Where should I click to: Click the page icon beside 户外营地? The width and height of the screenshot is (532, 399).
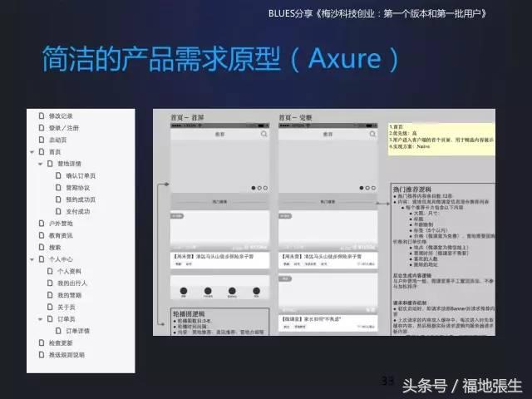[x=42, y=224]
